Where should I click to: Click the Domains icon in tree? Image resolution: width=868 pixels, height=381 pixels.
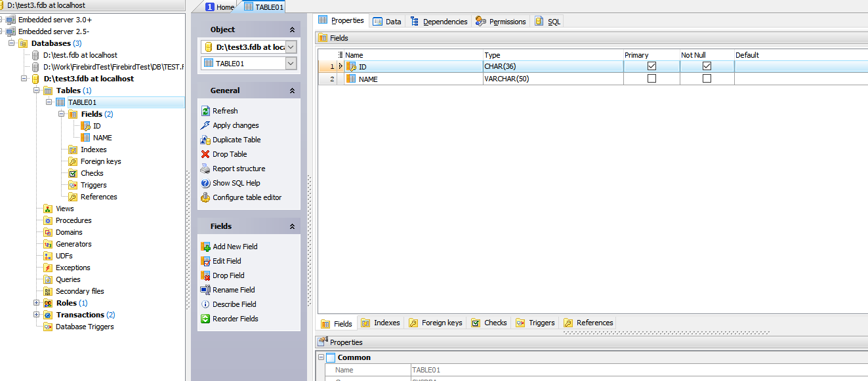point(48,232)
